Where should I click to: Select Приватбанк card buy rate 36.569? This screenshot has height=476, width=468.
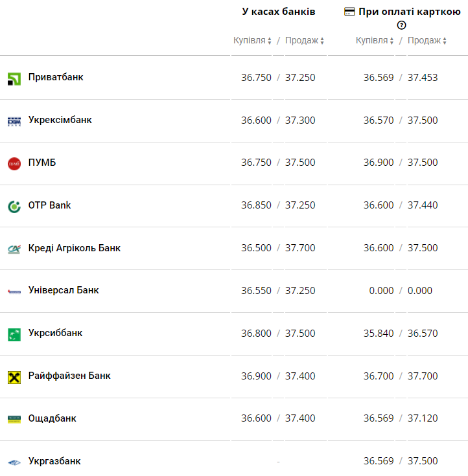[x=379, y=78]
